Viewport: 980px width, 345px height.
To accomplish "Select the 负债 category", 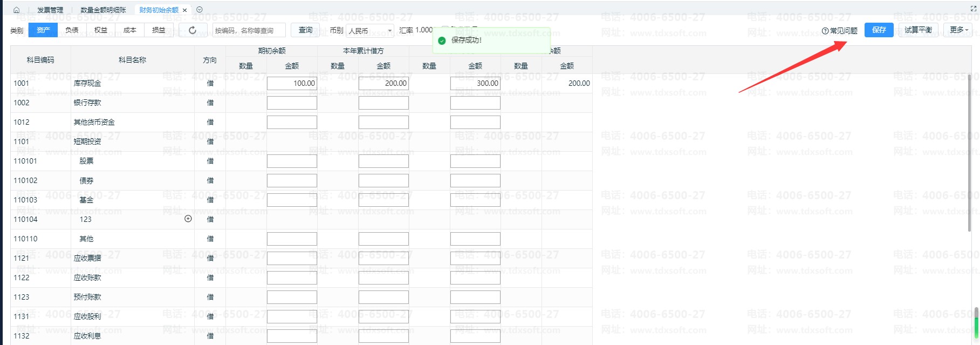I will (x=72, y=30).
